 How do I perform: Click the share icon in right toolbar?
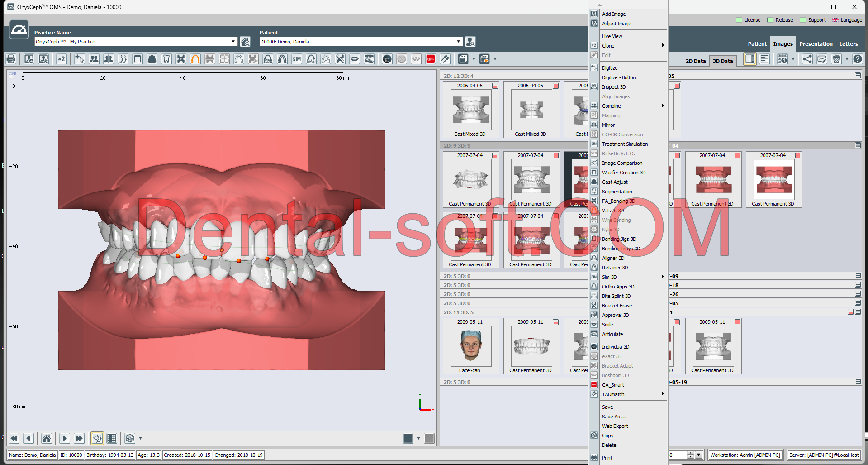pyautogui.click(x=807, y=59)
